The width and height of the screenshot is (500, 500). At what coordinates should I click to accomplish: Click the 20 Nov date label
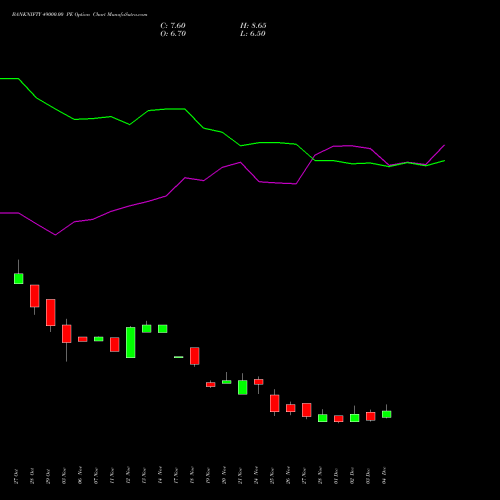tap(224, 475)
